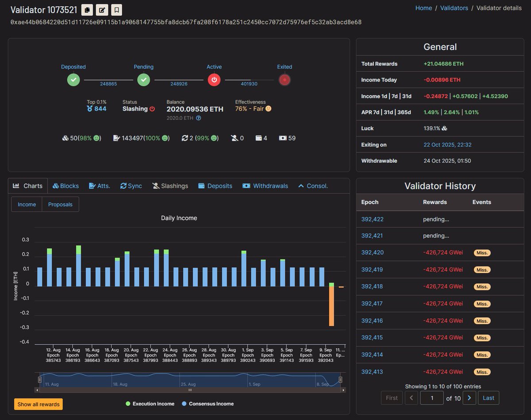Switch chart to Proposals view
Screen dimensions: 531x420
[x=60, y=204]
